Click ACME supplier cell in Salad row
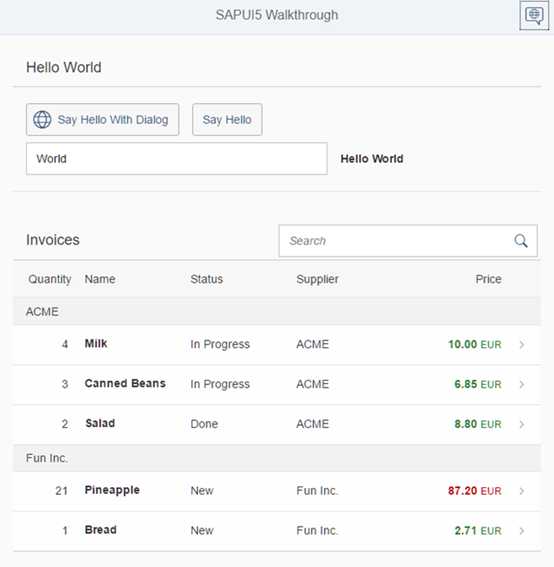The width and height of the screenshot is (554, 567). click(312, 424)
